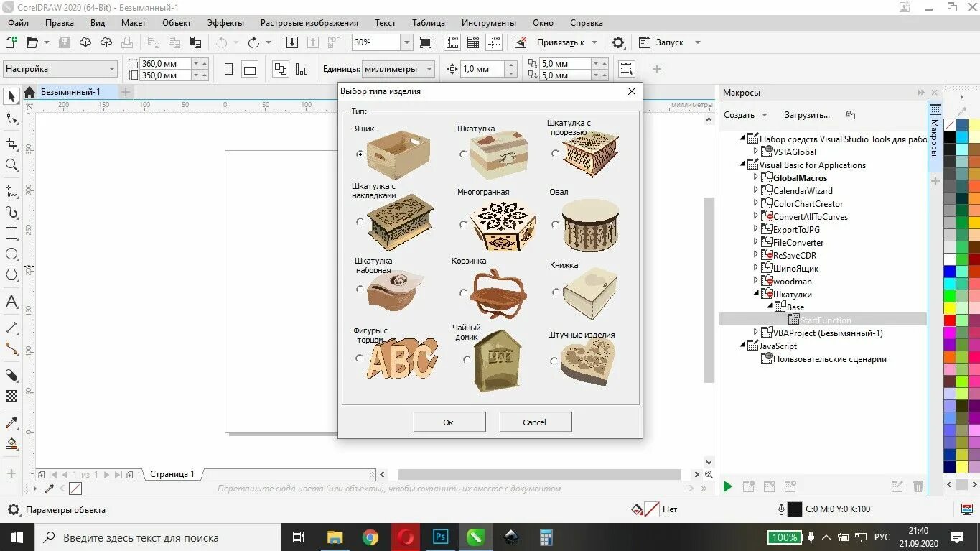Click the New document icon
The image size is (980, 551).
pos(11,42)
